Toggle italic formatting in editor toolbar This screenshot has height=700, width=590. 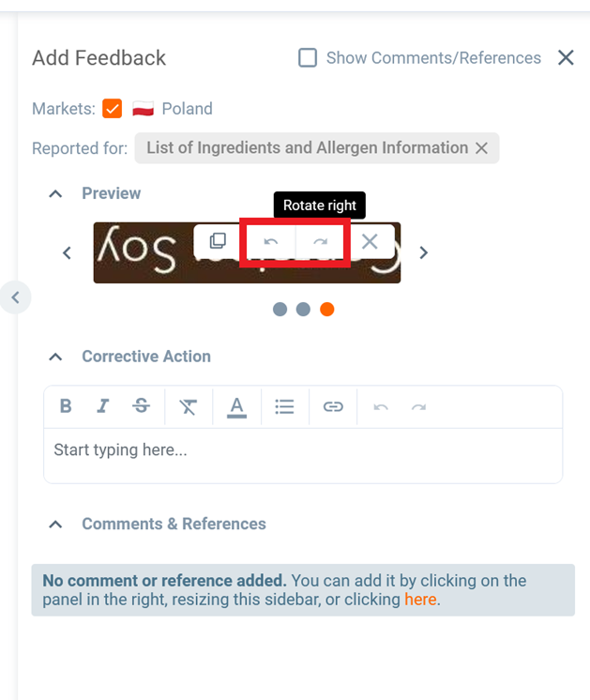coord(103,406)
